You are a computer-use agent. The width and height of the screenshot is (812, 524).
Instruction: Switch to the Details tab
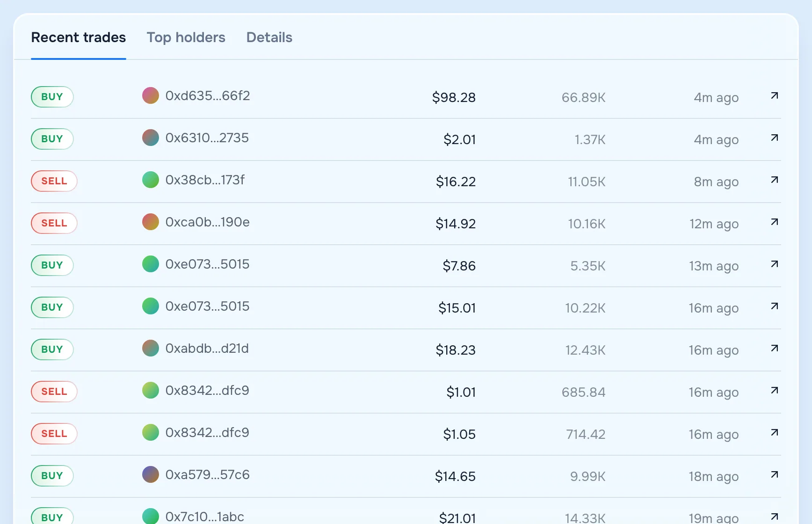(269, 37)
